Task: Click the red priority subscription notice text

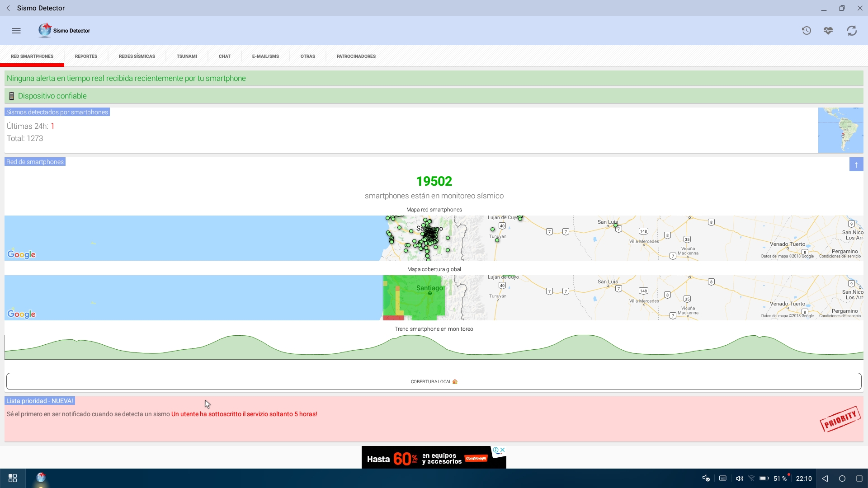Action: click(244, 414)
